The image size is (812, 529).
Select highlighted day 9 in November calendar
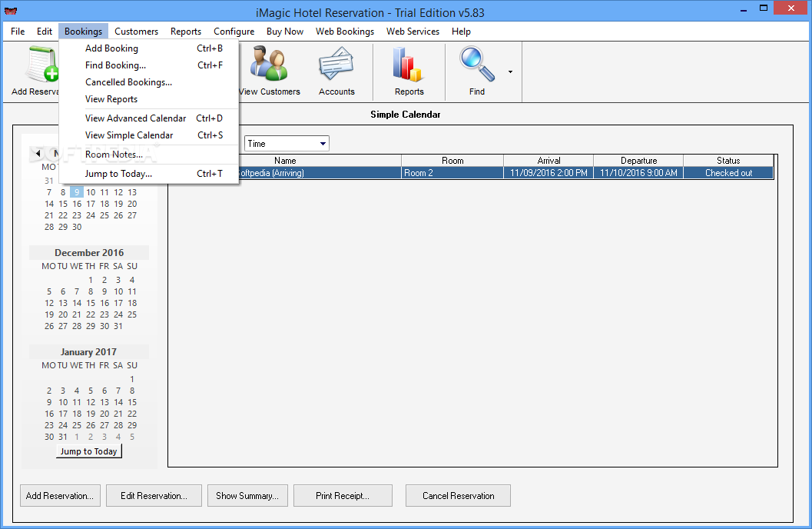click(77, 192)
